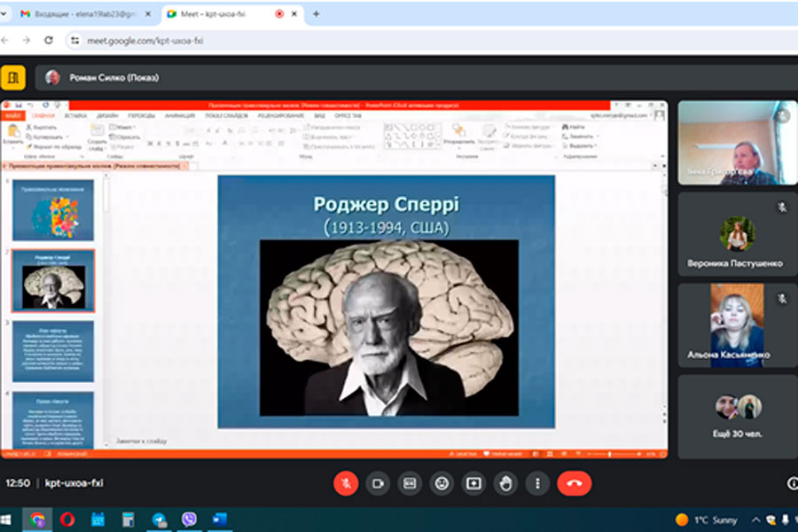Show hidden system tray icons
This screenshot has height=532, width=798.
(755, 520)
